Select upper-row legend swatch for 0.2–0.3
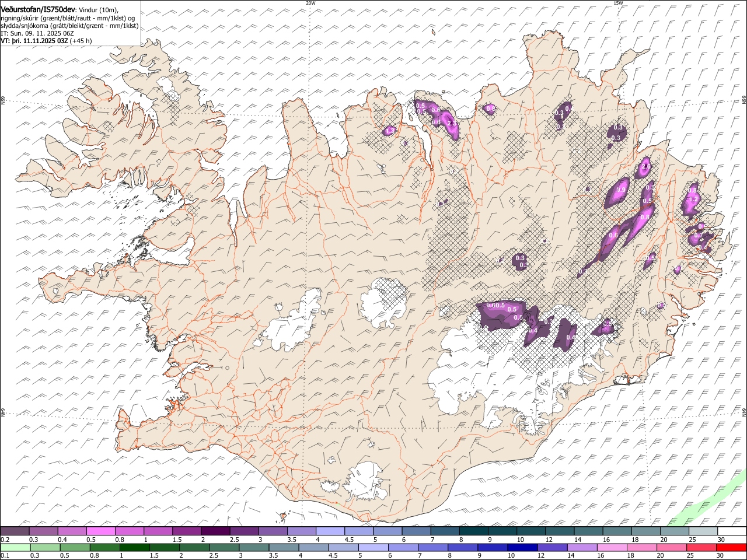747x560 pixels. 15,531
